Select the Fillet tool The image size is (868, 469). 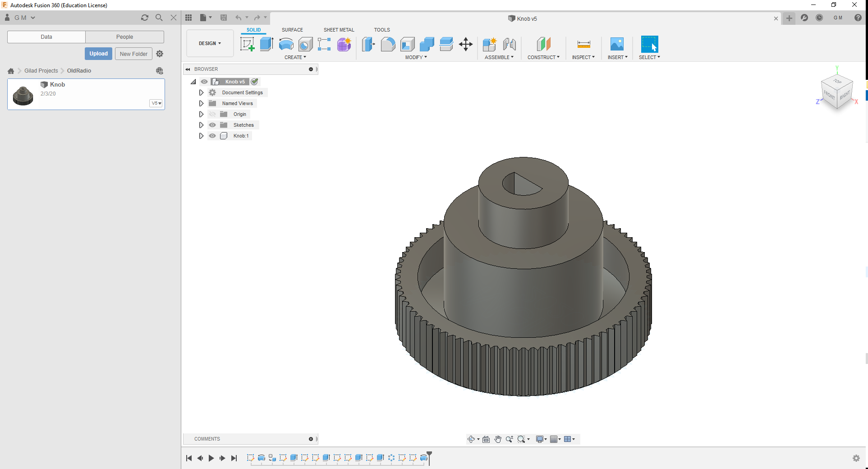(388, 44)
